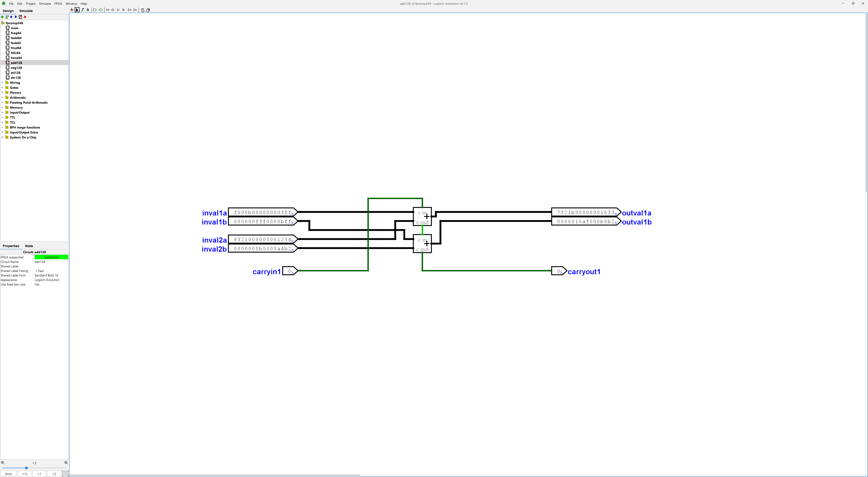Select the Text tool labeled A
This screenshot has height=477, width=868.
coord(88,10)
